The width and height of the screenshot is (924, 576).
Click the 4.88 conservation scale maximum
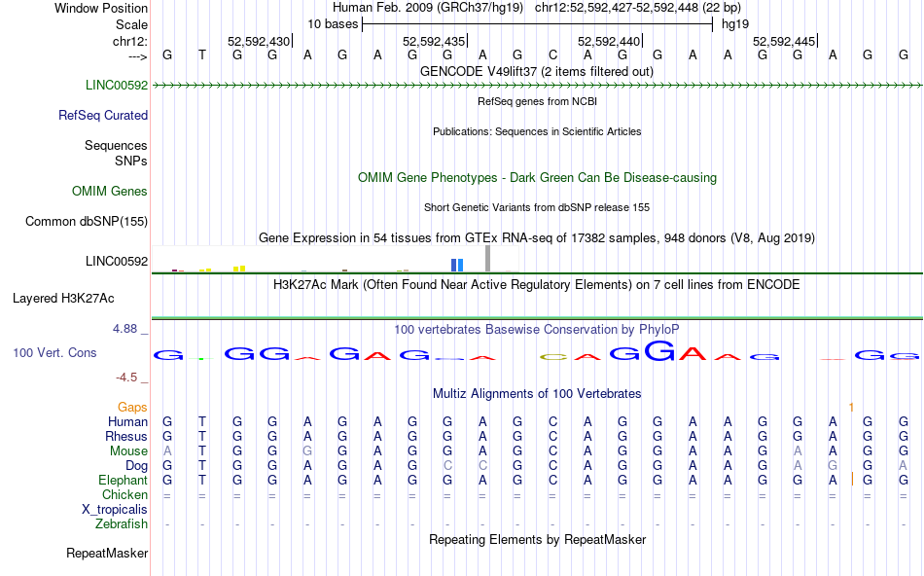pyautogui.click(x=124, y=329)
